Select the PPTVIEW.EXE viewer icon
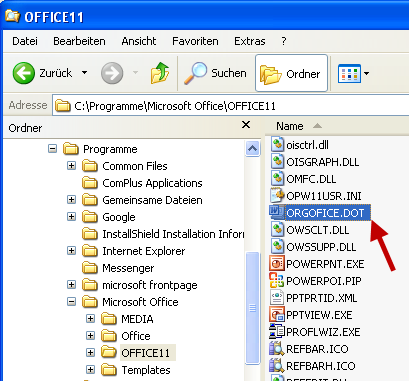 (277, 315)
